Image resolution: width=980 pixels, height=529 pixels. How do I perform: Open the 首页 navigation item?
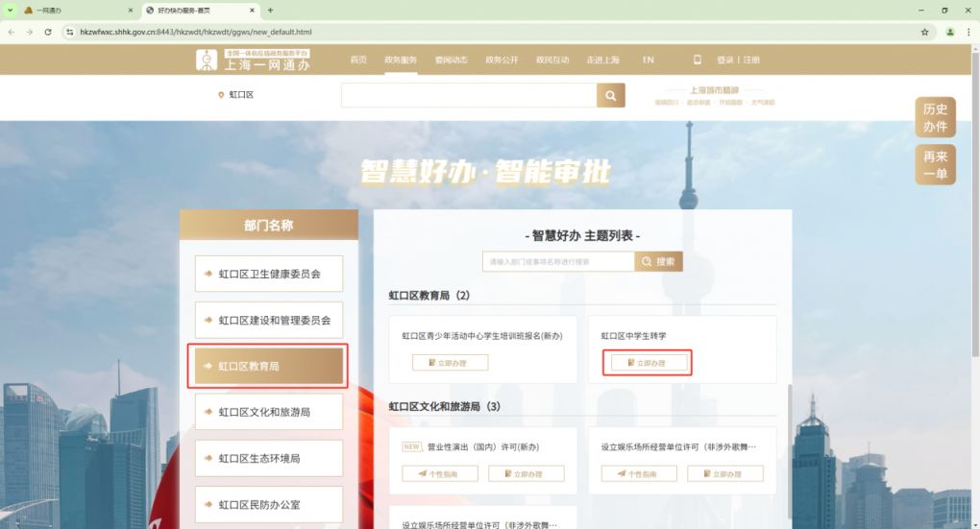coord(358,60)
